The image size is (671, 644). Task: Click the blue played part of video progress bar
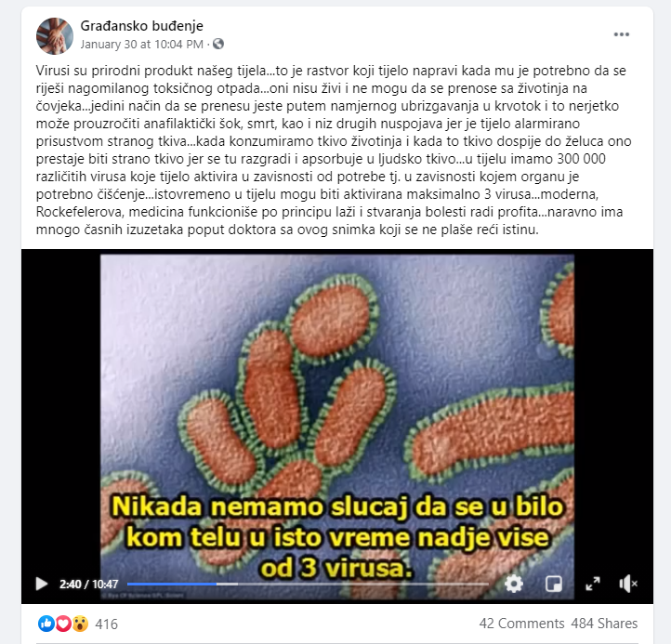tap(172, 584)
